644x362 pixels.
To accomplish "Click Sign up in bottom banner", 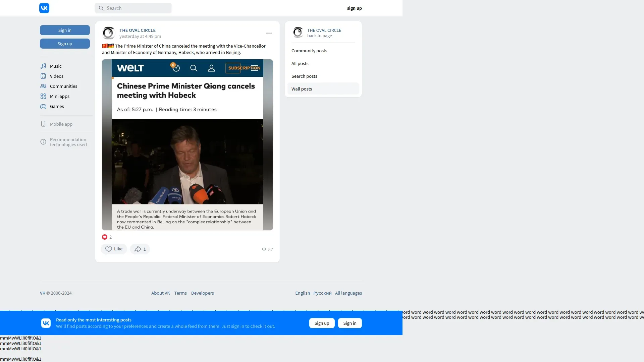I will (322, 323).
